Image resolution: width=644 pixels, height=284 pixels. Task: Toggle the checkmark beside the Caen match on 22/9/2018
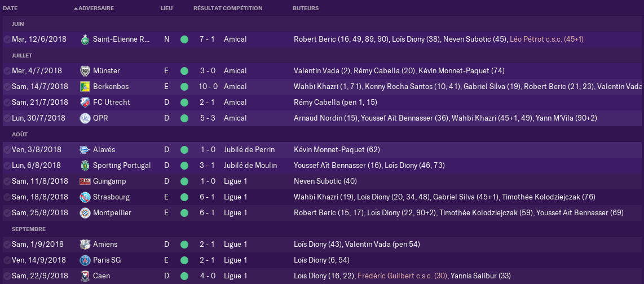(7, 276)
